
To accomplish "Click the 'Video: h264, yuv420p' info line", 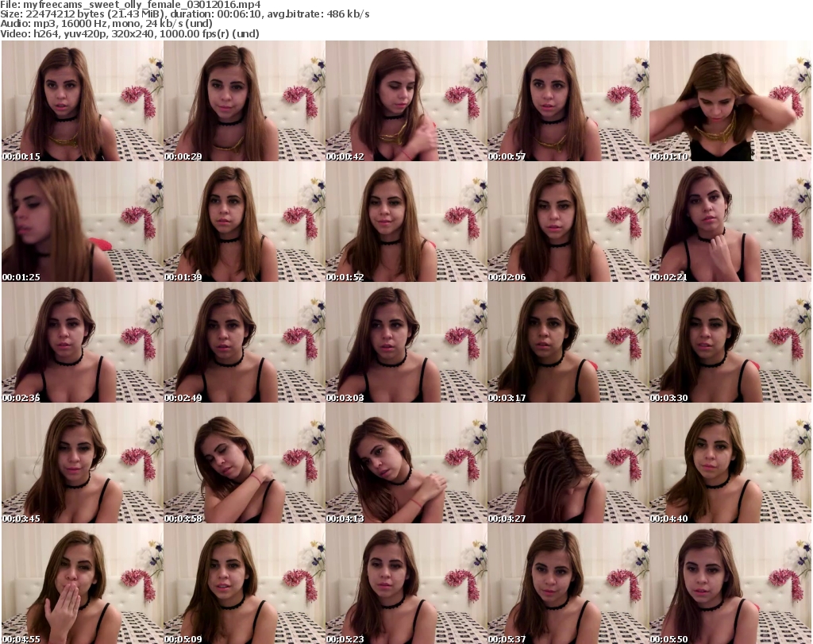I will [x=129, y=34].
